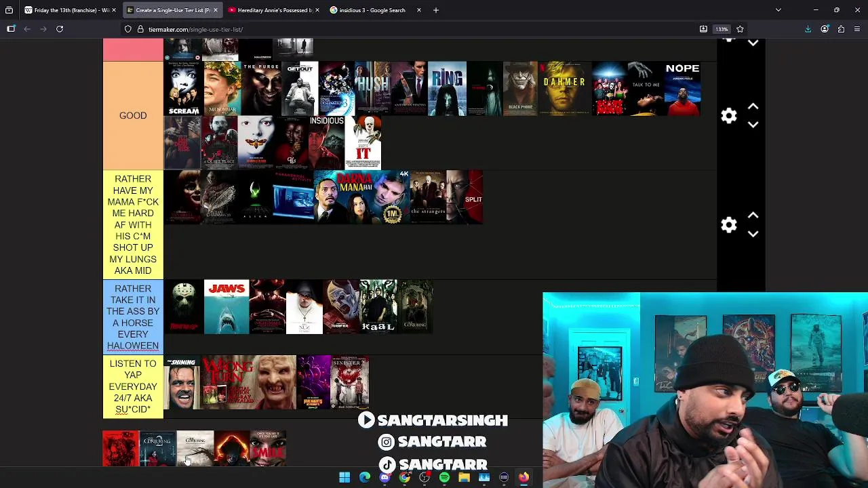Select the Midsommar poster

[x=222, y=89]
